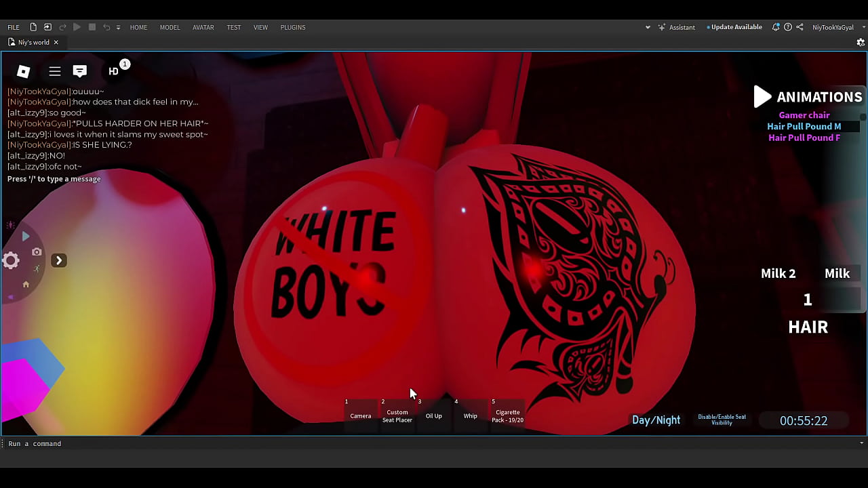Click the hamburger menu icon in game
This screenshot has height=488, width=868.
pos(55,71)
